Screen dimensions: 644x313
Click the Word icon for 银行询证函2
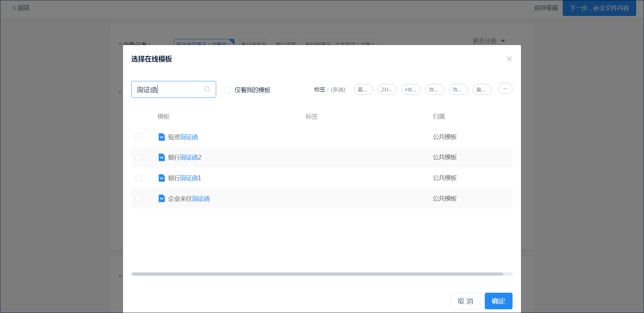pos(162,158)
